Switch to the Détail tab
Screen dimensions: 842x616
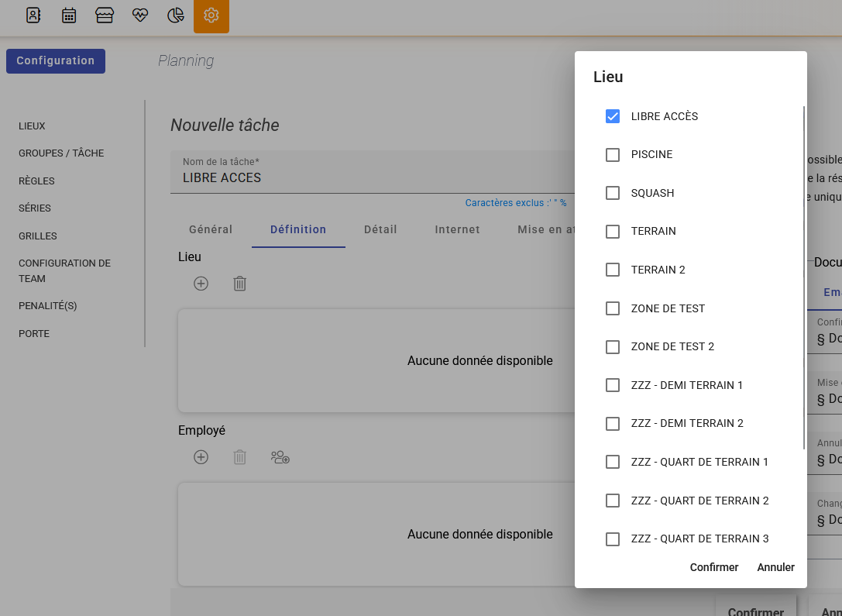(380, 229)
